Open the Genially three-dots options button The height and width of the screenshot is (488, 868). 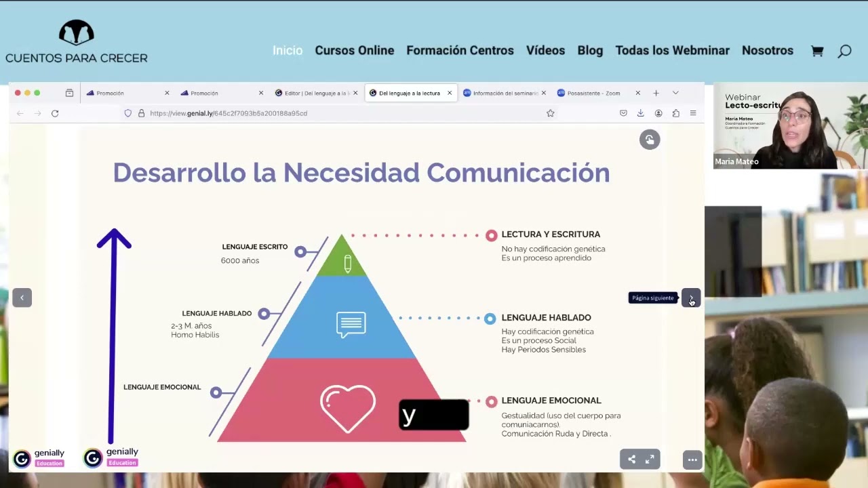pos(692,460)
